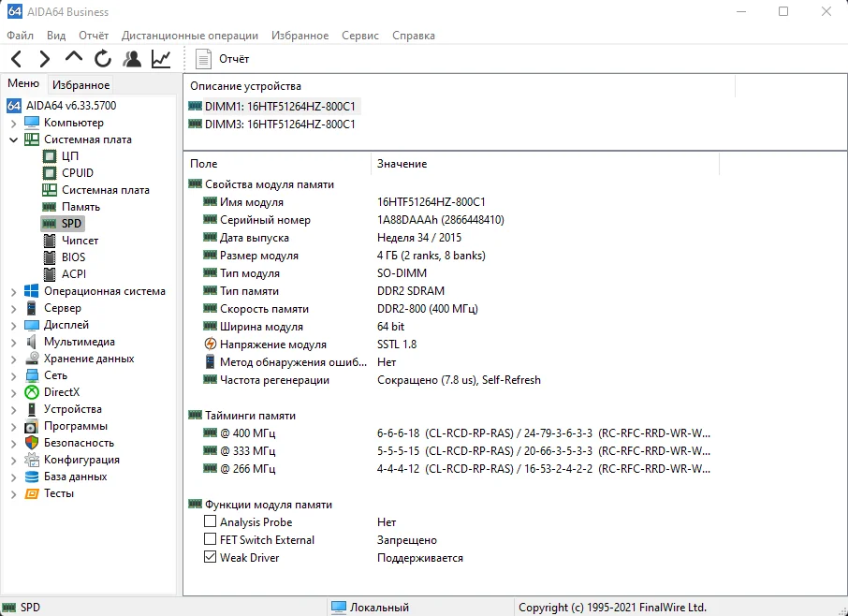Click the Напряжение модуля lightning icon

coord(210,344)
